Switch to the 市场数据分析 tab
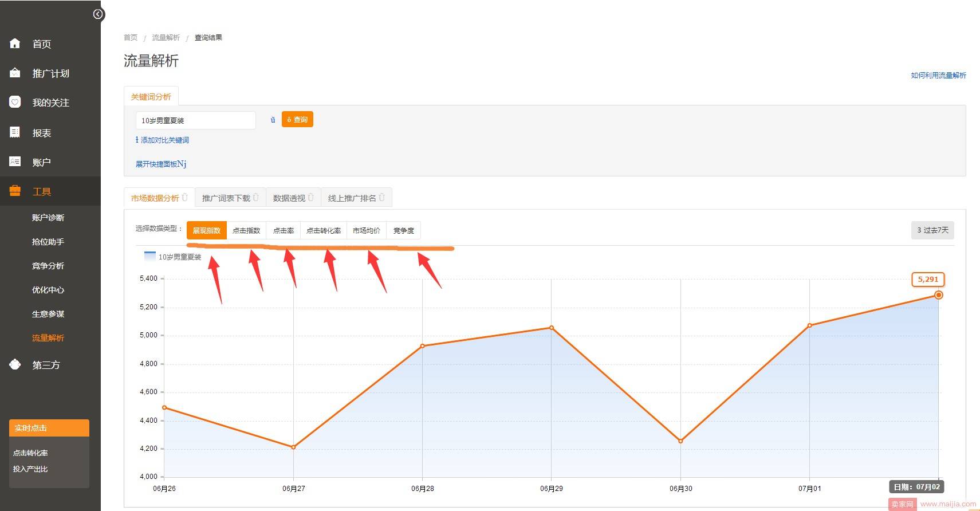This screenshot has height=511, width=980. [159, 198]
